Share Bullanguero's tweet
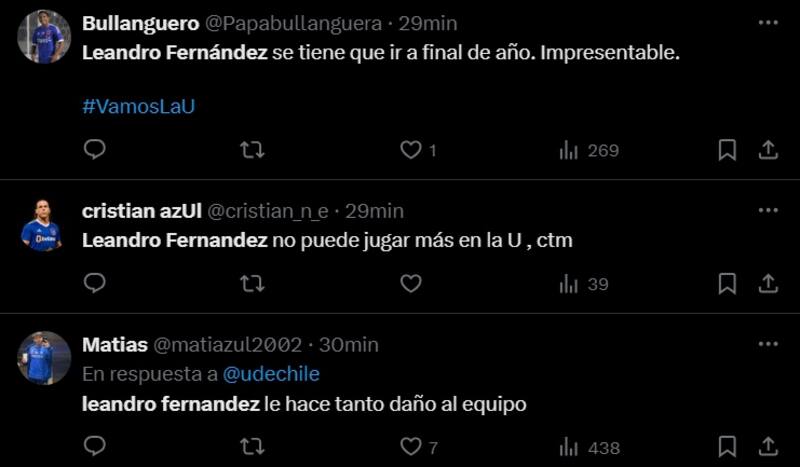Image resolution: width=800 pixels, height=467 pixels. [768, 150]
